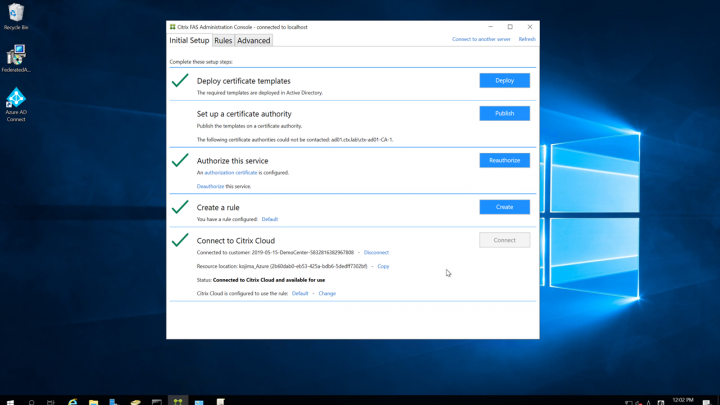Image resolution: width=720 pixels, height=405 pixels.
Task: Click the Deauthorize link
Action: (210, 186)
